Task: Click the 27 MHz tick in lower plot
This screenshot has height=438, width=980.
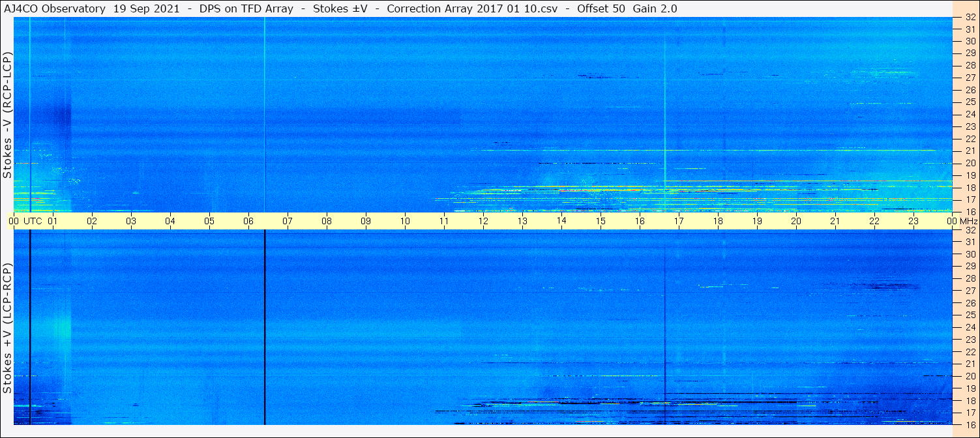Action: (970, 291)
